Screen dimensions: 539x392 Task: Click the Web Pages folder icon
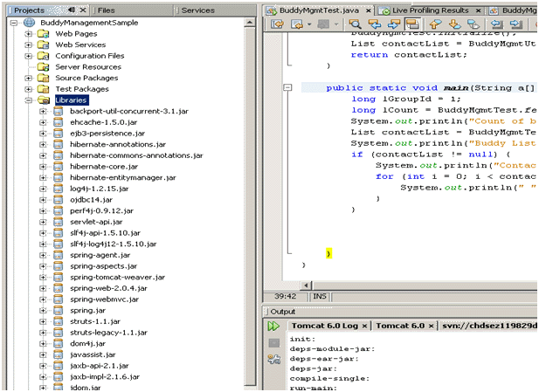click(44, 34)
